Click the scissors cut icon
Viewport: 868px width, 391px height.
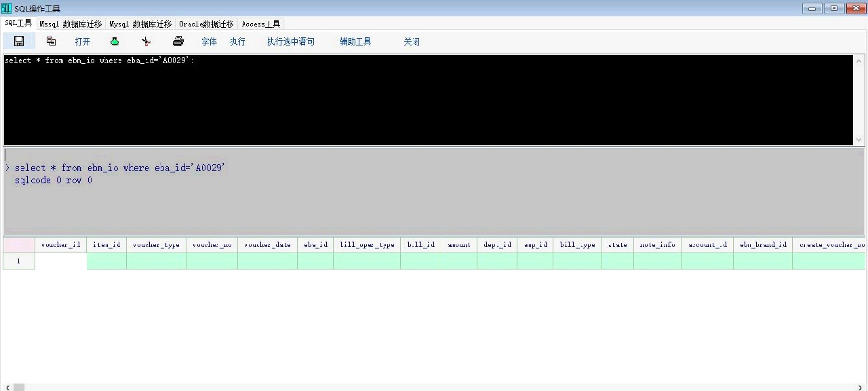146,41
